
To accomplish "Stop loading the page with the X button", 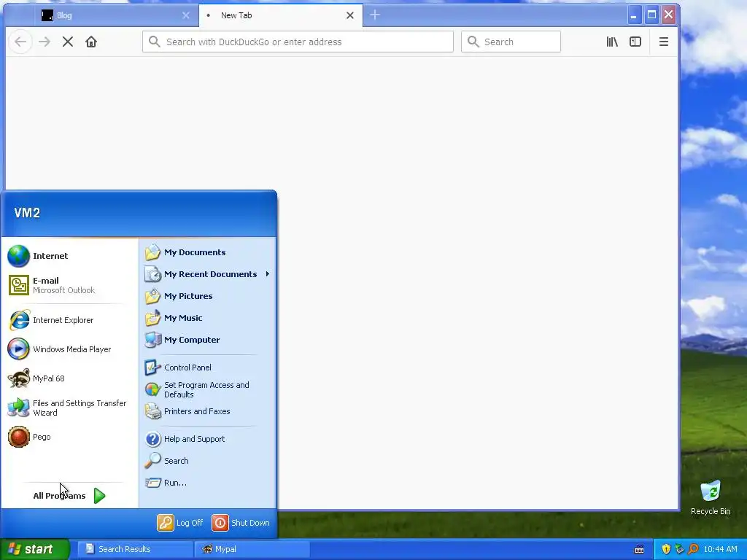I will point(68,42).
